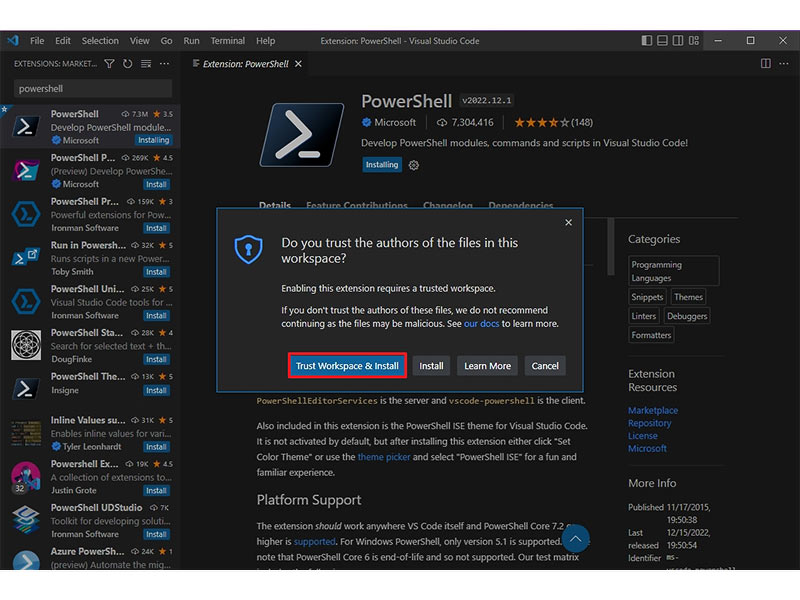Viewport: 800px width, 600px height.
Task: Select the Programming Languages category
Action: 673,271
